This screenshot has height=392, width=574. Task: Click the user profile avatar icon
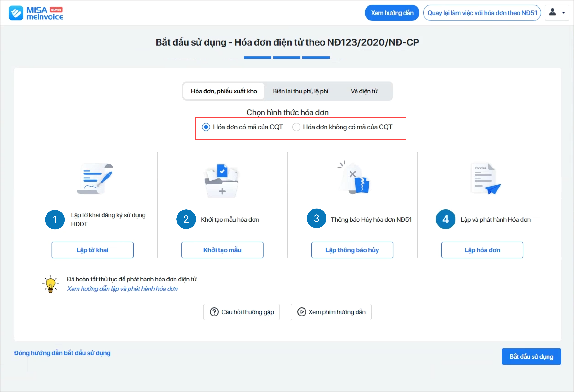(552, 12)
